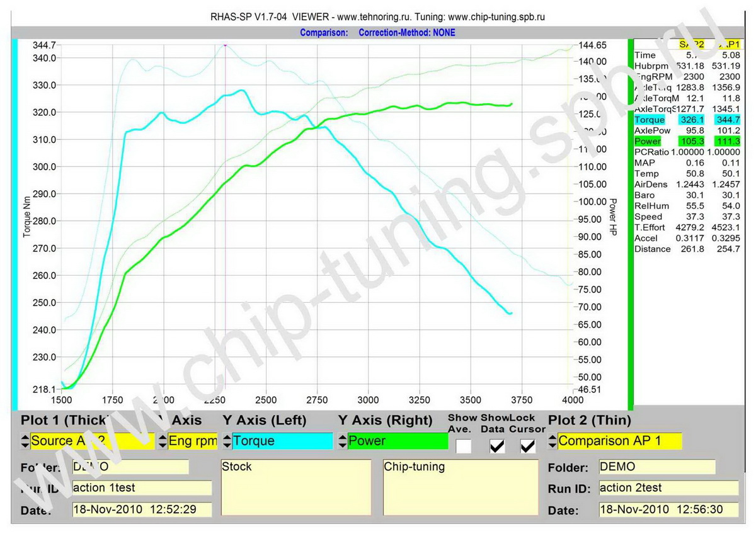756x534 pixels.
Task: Enable the Show Ave. checkbox
Action: click(x=464, y=446)
